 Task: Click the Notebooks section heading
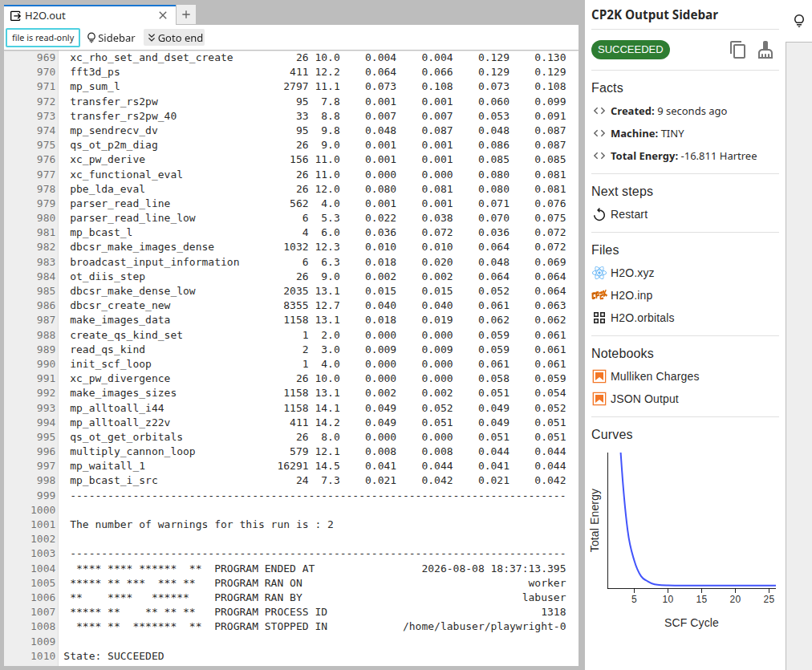coord(623,354)
